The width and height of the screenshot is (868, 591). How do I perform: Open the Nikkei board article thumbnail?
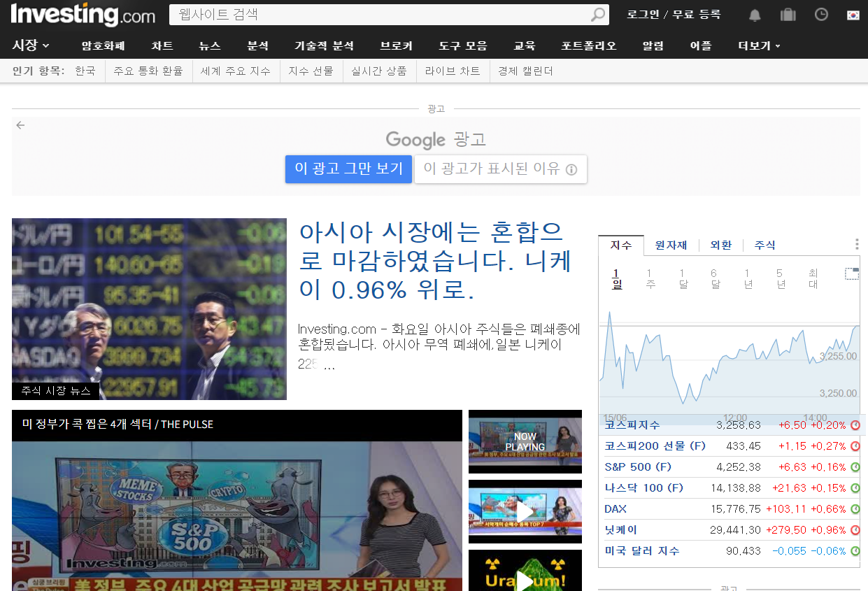(x=149, y=309)
